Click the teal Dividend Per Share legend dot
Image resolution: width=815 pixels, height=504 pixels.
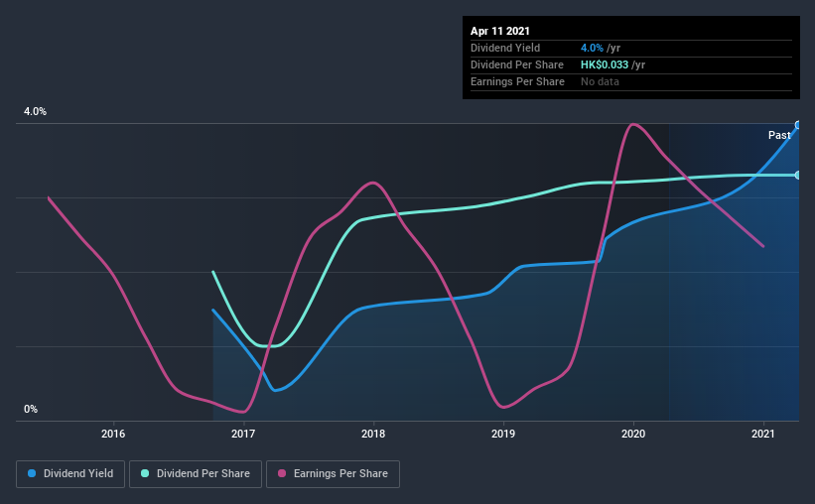[145, 473]
